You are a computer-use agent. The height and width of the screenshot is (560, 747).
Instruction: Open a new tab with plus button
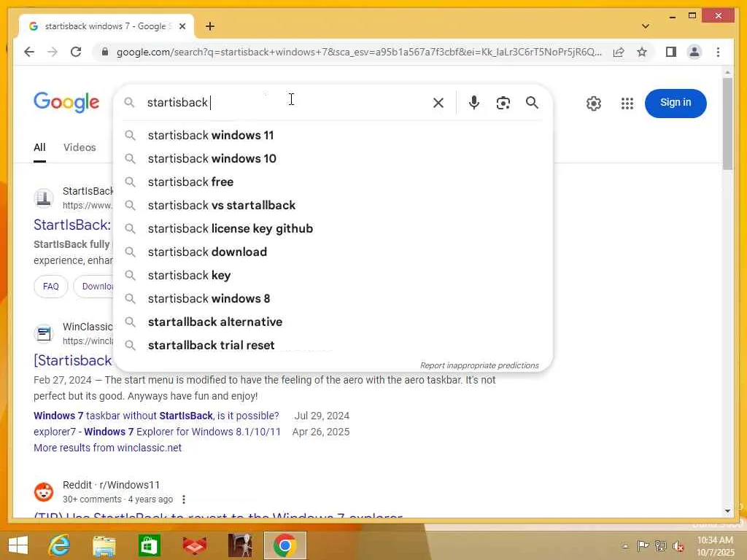coord(210,26)
